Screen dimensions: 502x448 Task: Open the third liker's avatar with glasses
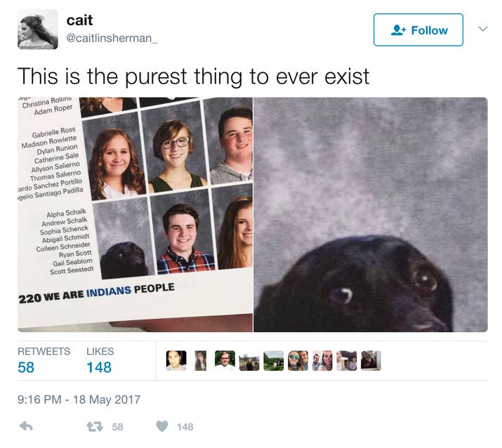225,361
